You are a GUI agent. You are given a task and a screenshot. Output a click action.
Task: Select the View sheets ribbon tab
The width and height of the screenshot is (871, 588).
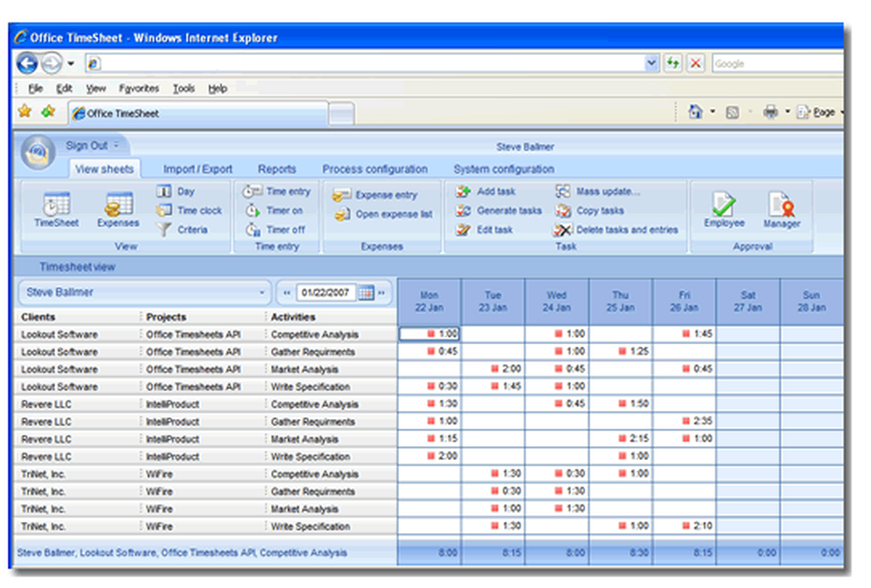(105, 169)
